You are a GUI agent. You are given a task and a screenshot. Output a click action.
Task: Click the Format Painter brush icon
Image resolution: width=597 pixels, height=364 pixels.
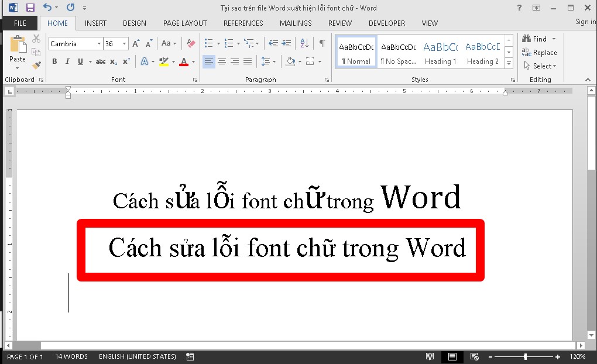point(36,66)
